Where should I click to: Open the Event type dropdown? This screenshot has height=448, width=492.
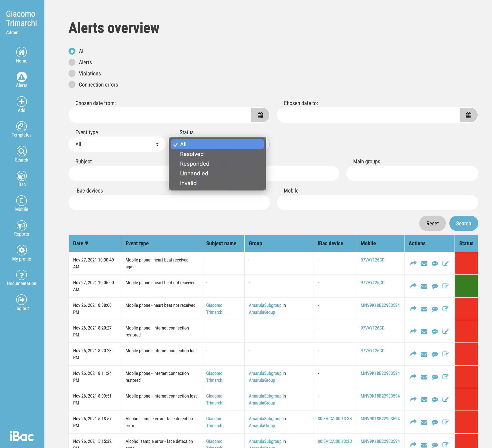(x=117, y=144)
